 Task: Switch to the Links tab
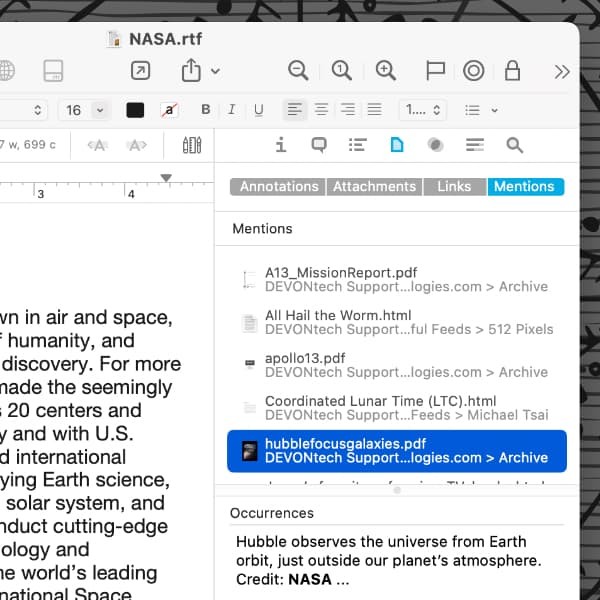click(454, 187)
